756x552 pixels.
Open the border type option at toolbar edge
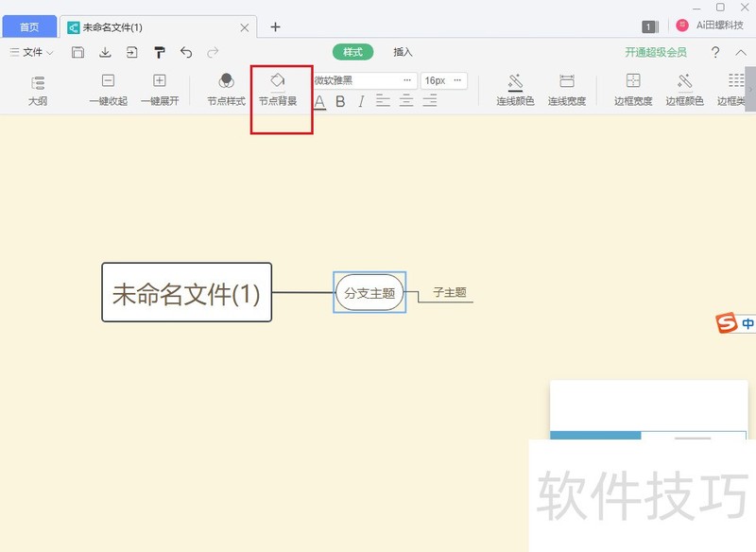point(731,90)
